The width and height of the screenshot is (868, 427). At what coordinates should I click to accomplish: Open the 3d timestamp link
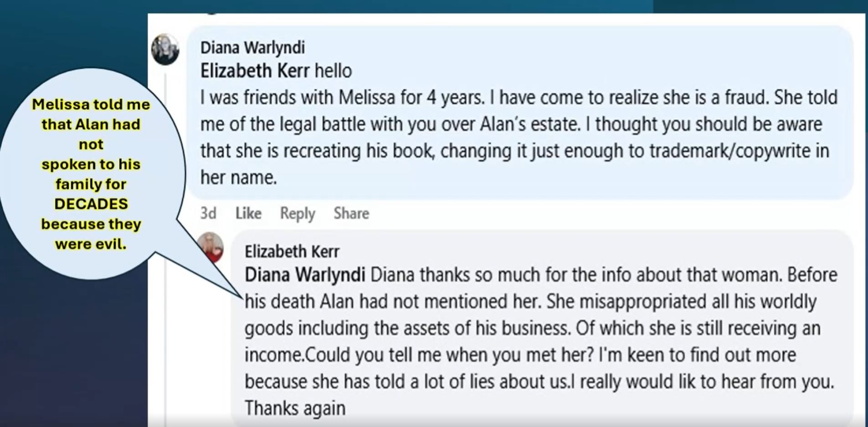[x=208, y=213]
